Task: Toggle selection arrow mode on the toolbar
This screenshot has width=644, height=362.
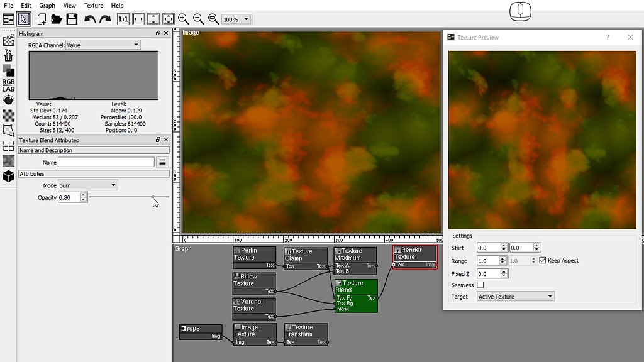Action: click(23, 19)
